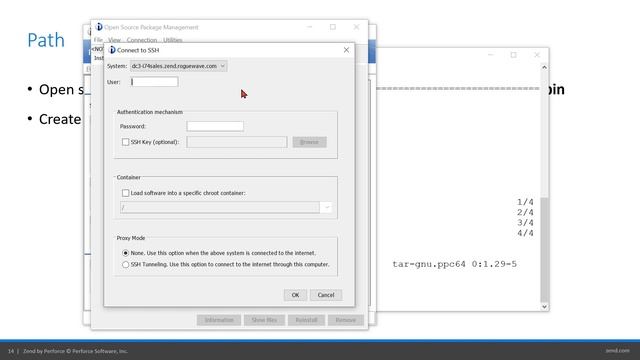Click the Browse button

point(309,142)
